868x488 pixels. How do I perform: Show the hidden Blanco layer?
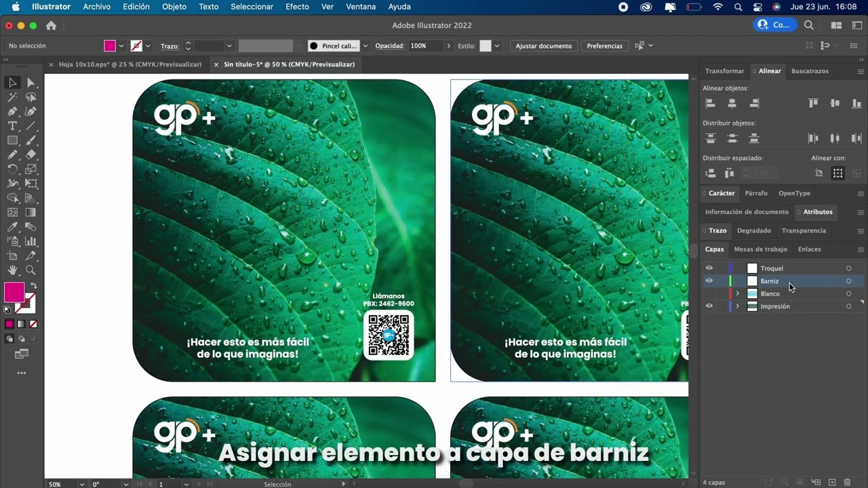tap(709, 293)
